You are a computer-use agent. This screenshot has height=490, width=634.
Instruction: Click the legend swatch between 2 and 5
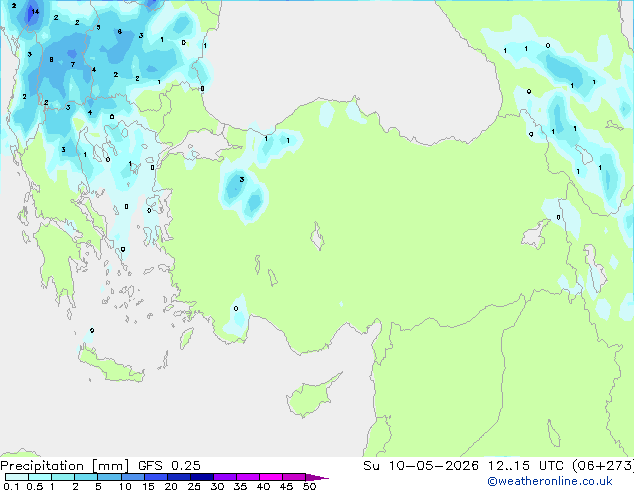(x=86, y=477)
